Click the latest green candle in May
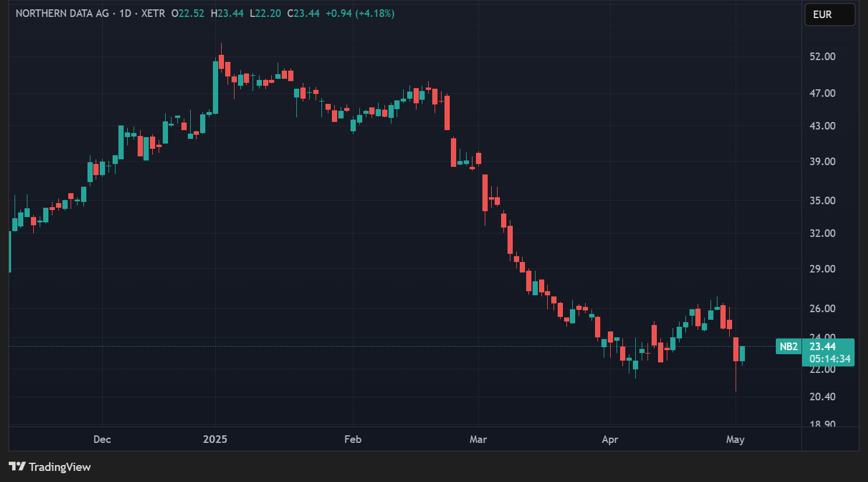The height and width of the screenshot is (482, 868). pos(742,354)
